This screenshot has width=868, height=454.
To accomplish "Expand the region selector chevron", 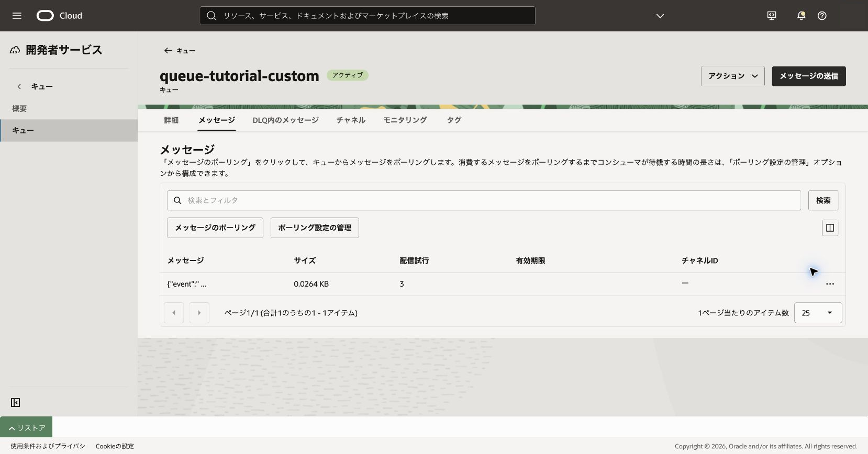I will tap(660, 16).
